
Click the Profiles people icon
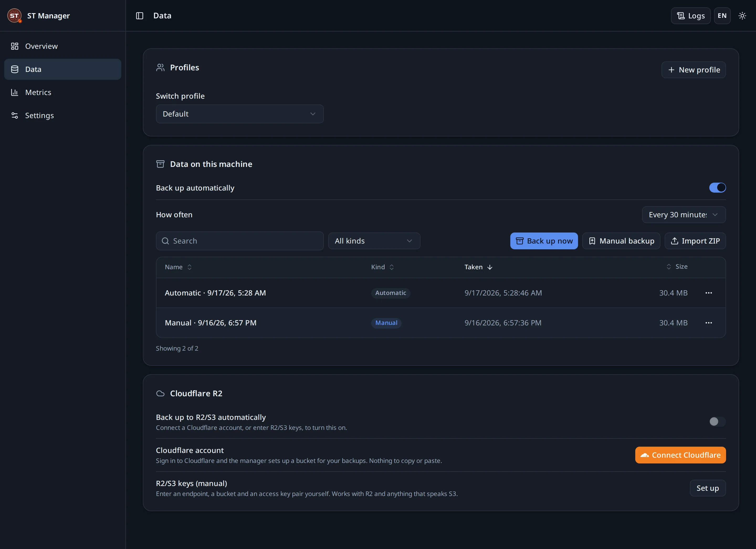pos(160,68)
